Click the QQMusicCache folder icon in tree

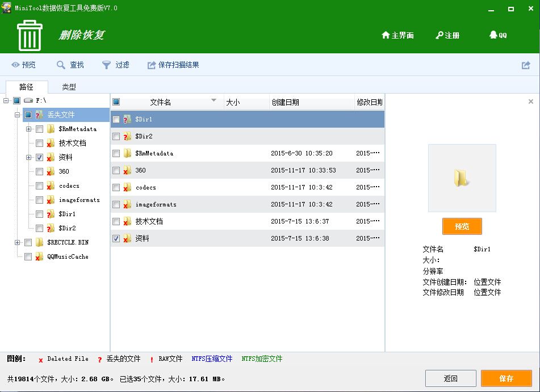39,256
